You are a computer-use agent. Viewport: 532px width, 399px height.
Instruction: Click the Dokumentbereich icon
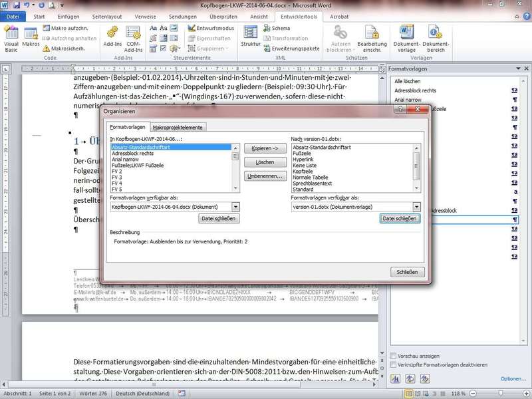point(436,37)
